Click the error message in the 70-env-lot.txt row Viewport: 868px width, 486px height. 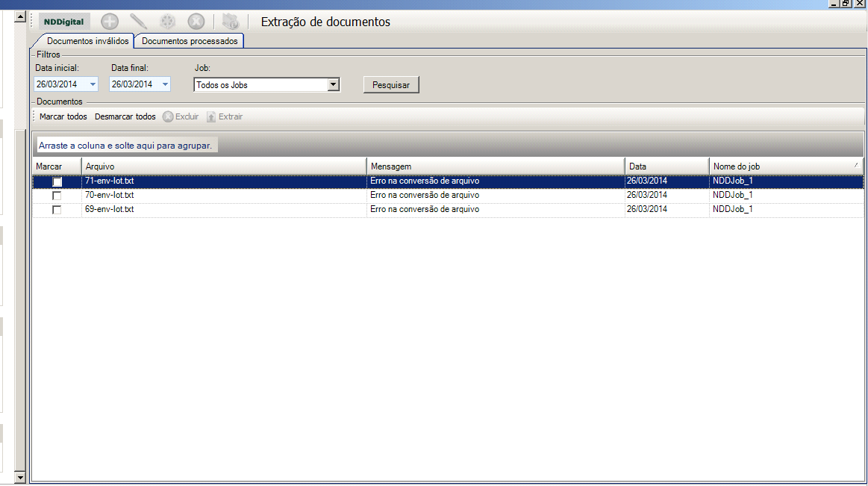(425, 195)
